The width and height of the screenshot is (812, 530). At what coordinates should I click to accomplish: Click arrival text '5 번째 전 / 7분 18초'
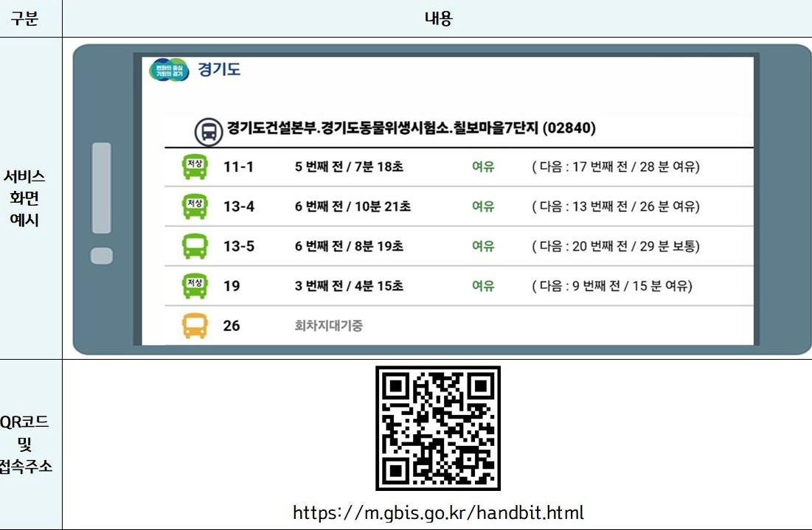pyautogui.click(x=349, y=167)
